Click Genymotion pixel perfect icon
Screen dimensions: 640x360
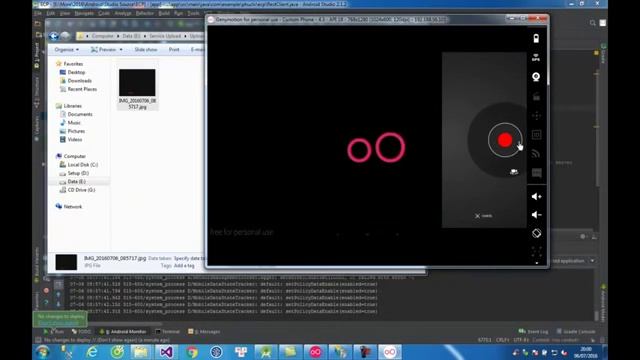click(x=536, y=251)
